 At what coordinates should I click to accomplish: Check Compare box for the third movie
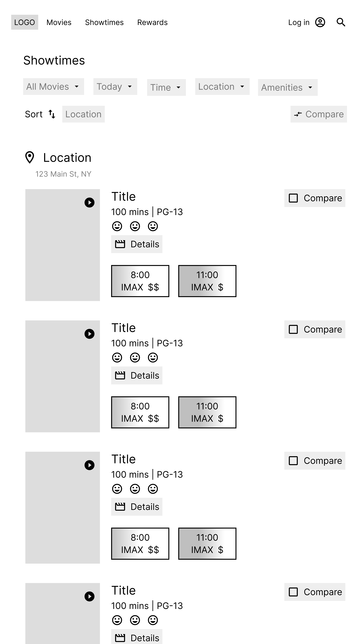click(293, 460)
